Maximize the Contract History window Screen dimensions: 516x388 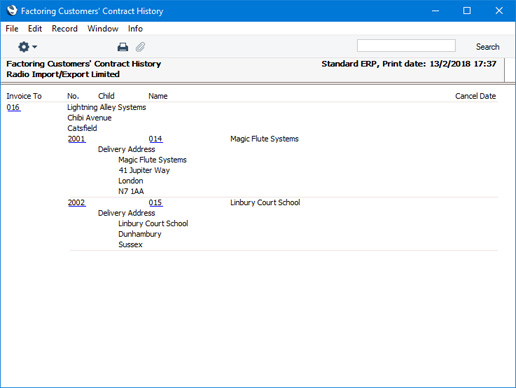[x=467, y=11]
